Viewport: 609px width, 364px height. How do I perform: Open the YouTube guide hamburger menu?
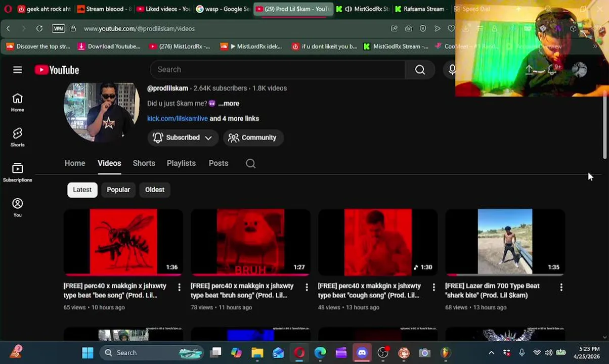pyautogui.click(x=18, y=70)
